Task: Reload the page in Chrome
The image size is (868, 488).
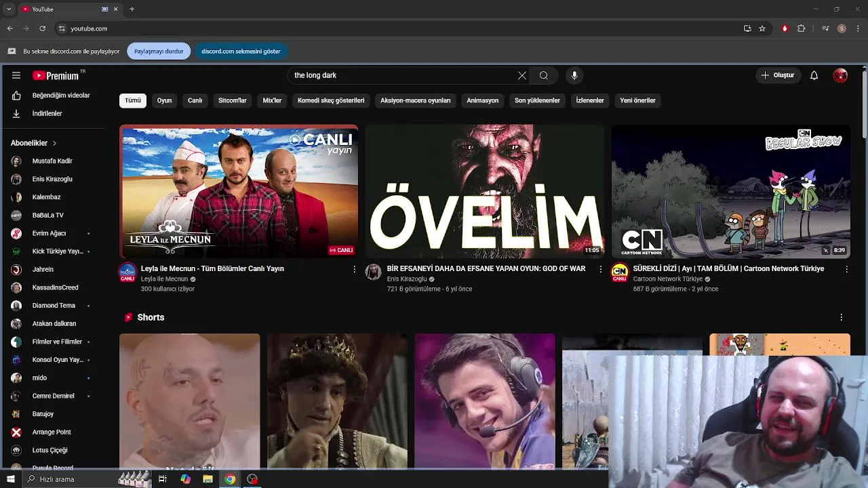Action: pos(42,28)
